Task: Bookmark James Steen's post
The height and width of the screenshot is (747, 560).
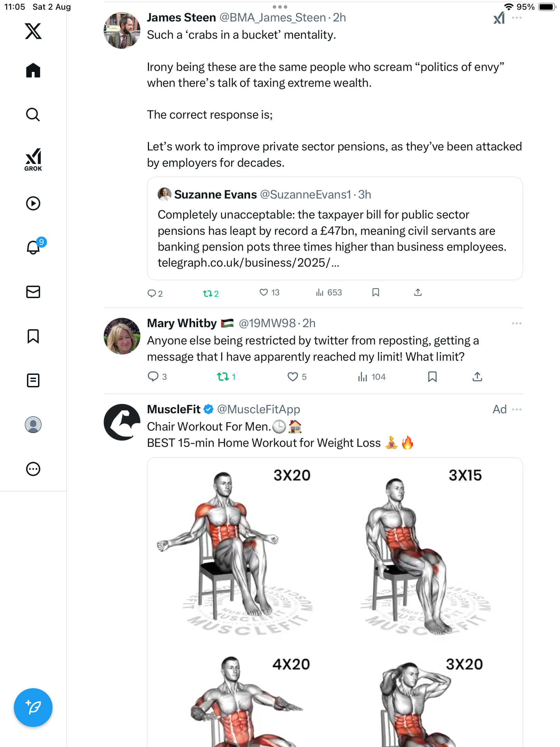Action: (376, 293)
